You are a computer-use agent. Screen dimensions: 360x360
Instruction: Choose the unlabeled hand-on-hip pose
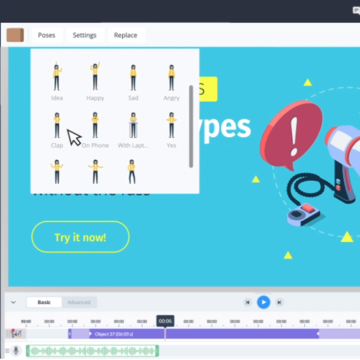point(132,172)
